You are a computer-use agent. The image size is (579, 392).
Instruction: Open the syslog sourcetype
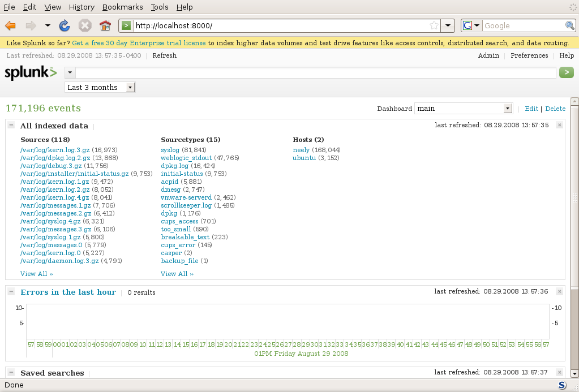coord(170,150)
